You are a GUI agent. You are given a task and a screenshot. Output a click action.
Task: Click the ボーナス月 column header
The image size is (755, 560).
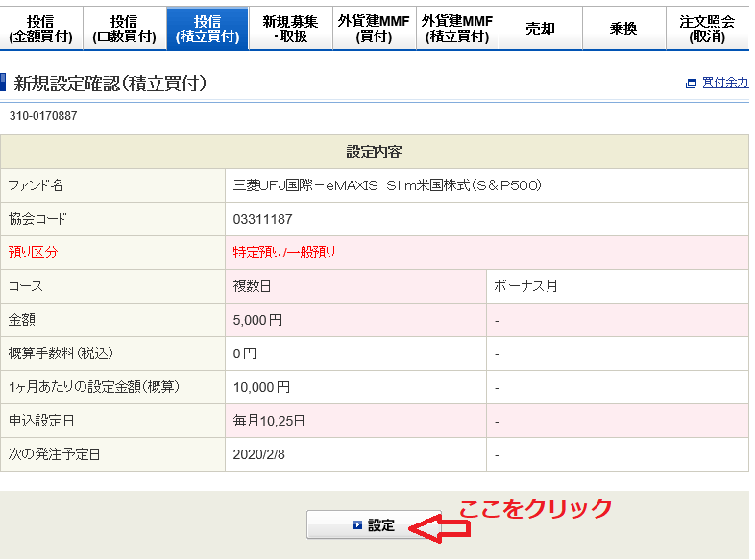618,286
